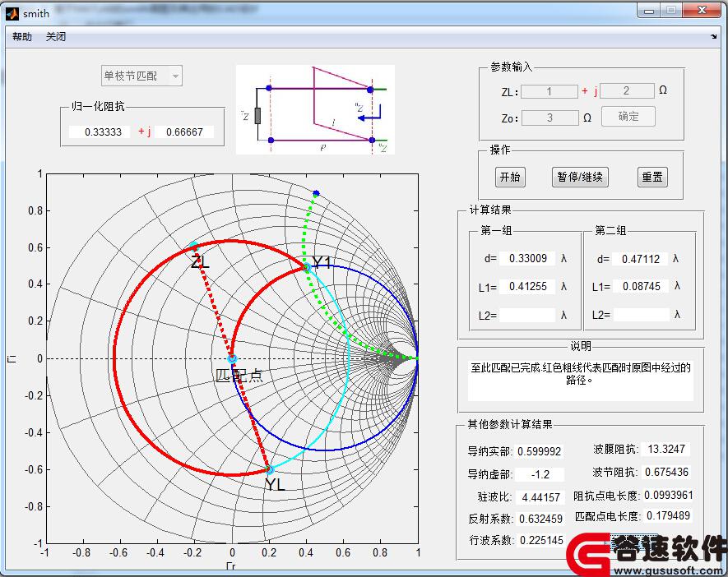Click the 驻波比 value 4.44157
728x577 pixels.
[x=540, y=497]
